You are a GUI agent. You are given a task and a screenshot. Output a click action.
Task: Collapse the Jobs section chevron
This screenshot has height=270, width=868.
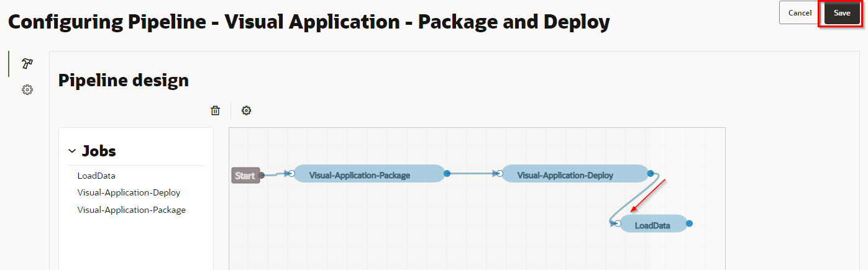pyautogui.click(x=72, y=151)
